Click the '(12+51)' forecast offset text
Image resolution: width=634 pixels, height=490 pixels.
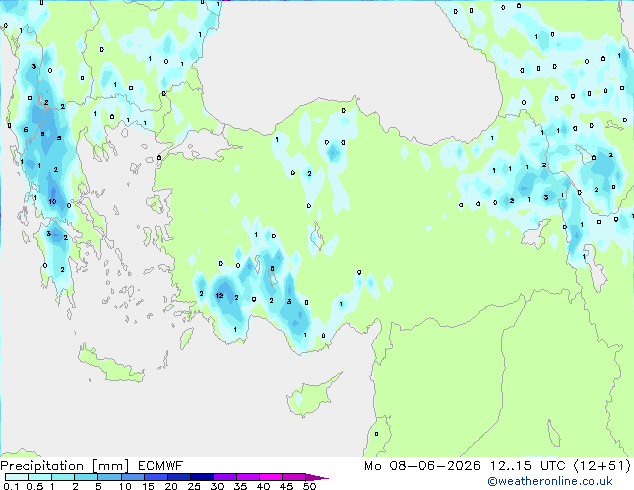click(602, 466)
